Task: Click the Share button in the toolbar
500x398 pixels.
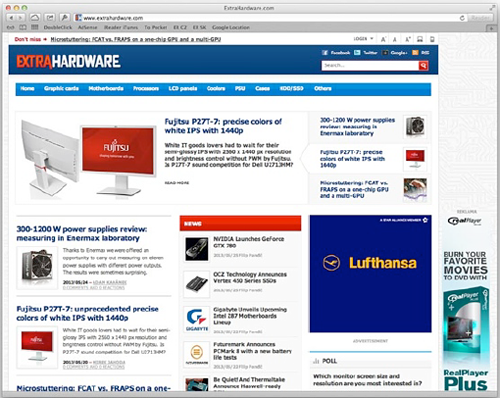Action: pyautogui.click(x=50, y=18)
